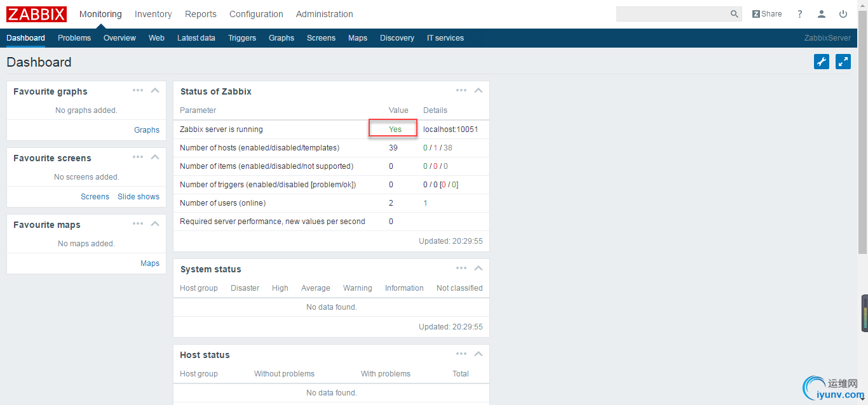
Task: Click the Slide shows link
Action: pyautogui.click(x=139, y=197)
